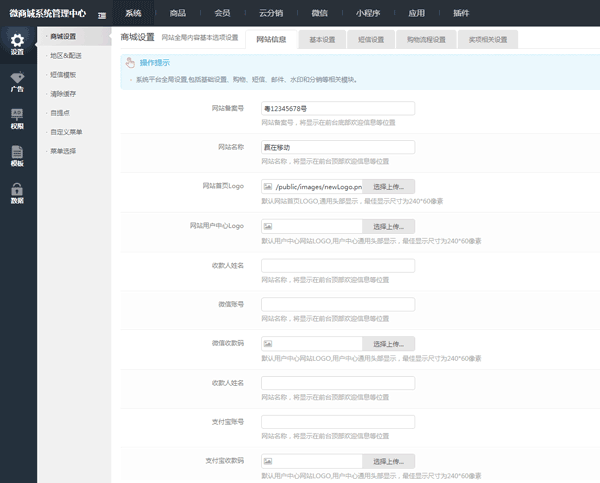Click into the 微信账号 text field
The image size is (600, 483).
coord(337,304)
